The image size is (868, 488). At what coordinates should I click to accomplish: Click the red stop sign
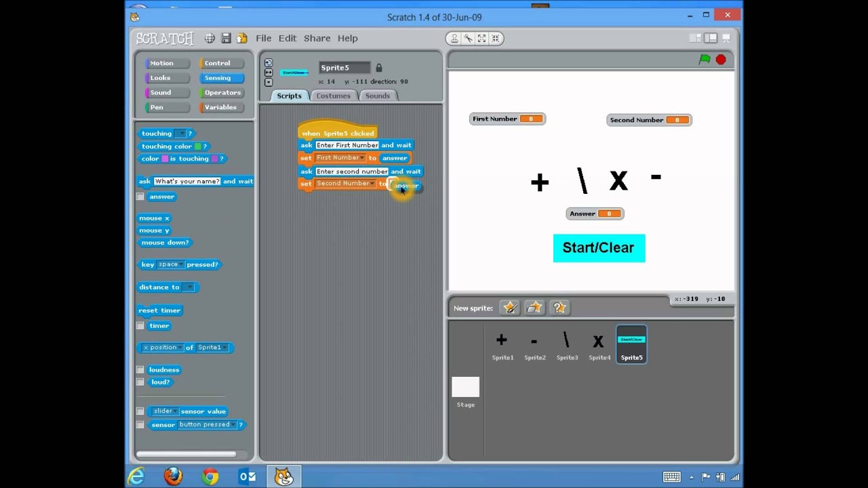721,60
